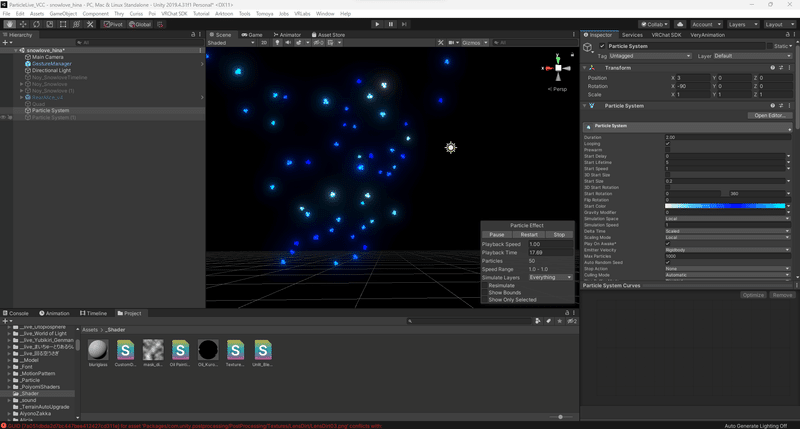Open the Gizmos dropdown
This screenshot has width=800, height=429.
click(x=474, y=43)
